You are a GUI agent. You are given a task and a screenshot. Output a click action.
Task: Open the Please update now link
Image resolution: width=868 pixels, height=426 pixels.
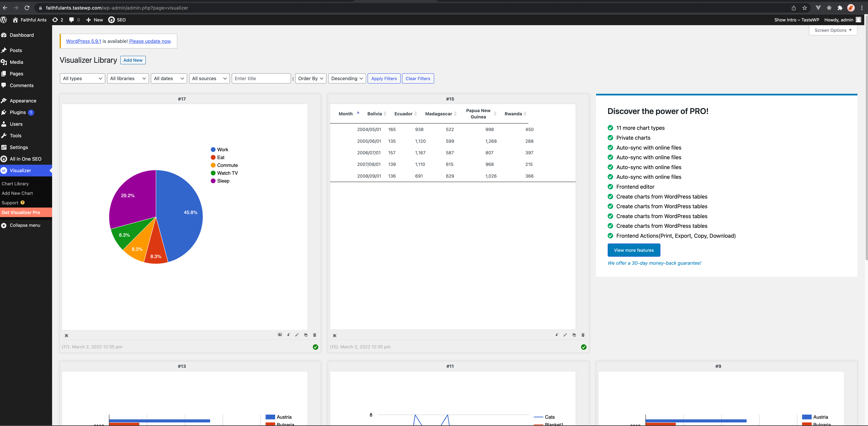click(150, 41)
